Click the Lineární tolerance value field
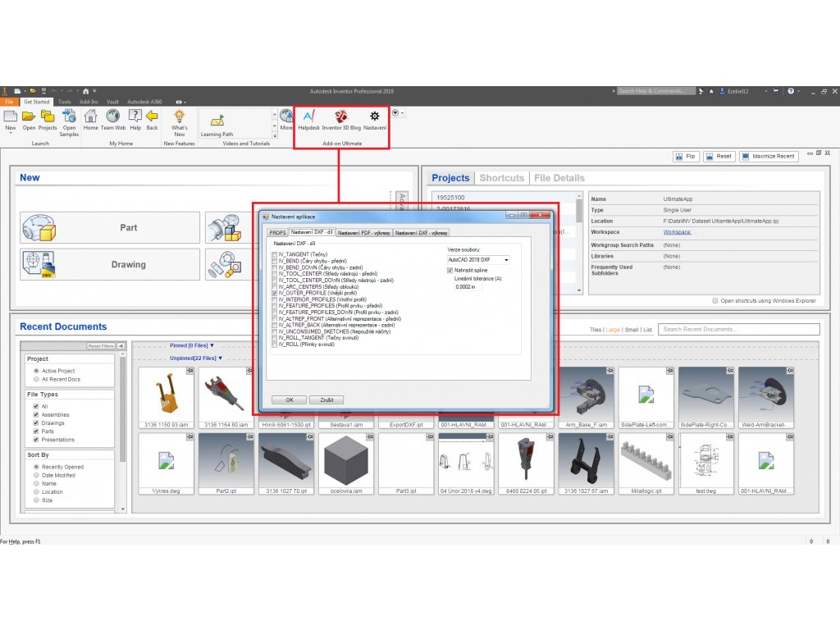This screenshot has height=630, width=840. (468, 287)
